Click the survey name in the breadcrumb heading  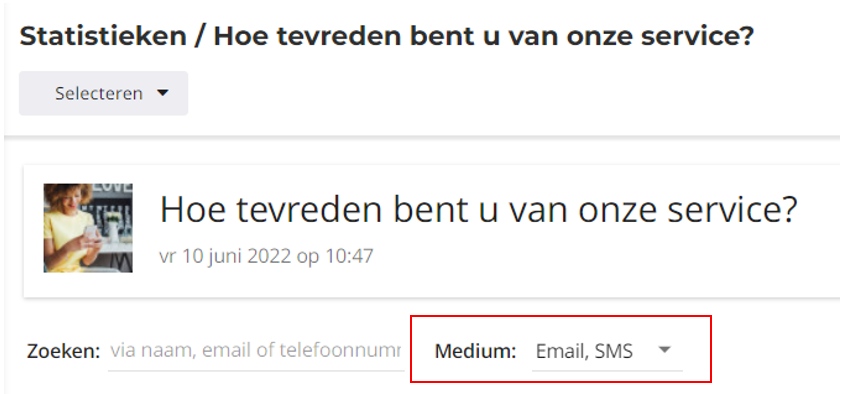point(484,36)
